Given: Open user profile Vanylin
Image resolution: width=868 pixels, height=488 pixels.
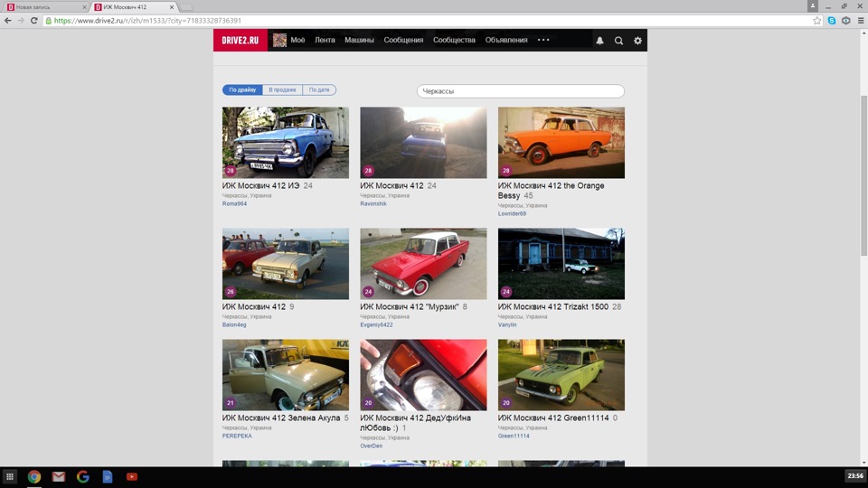Looking at the screenshot, I should coord(507,324).
